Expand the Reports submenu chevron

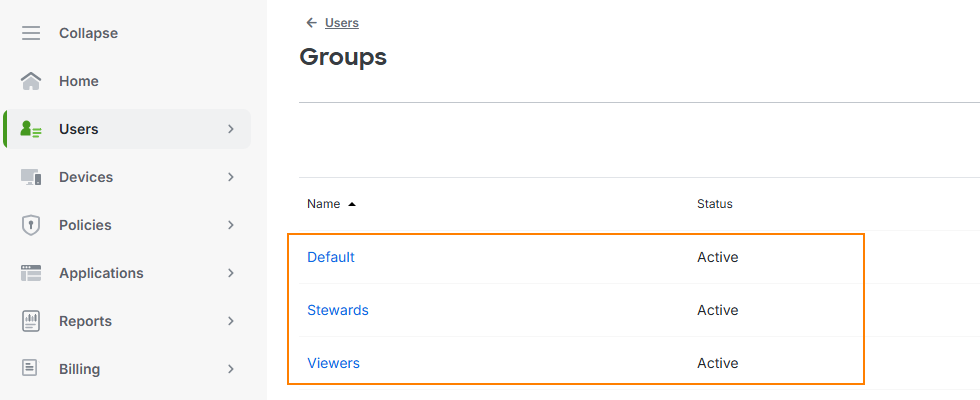pos(231,321)
